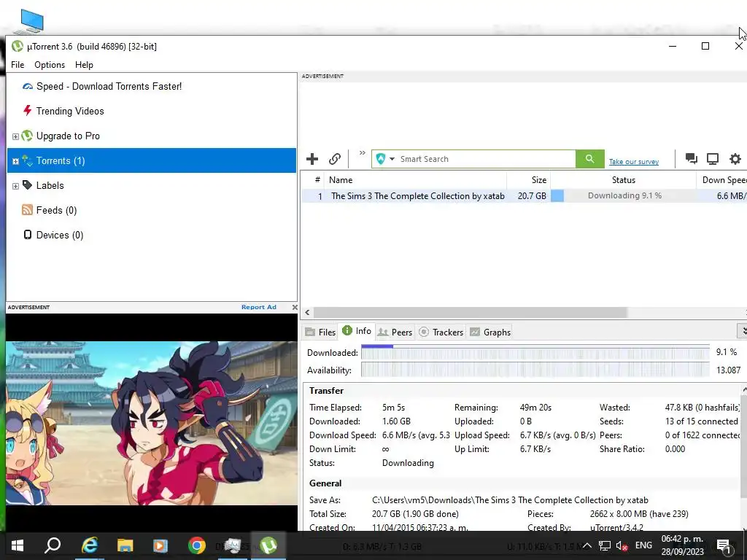Click the Downloaded pieces bar
Screen dimensions: 747x560
(x=535, y=352)
